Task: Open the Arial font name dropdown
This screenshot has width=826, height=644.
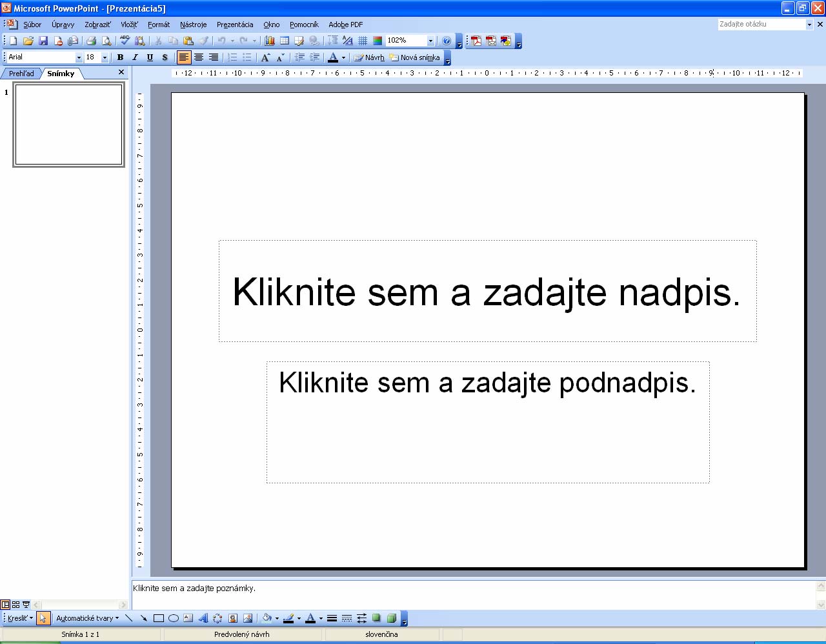Action: [x=79, y=57]
